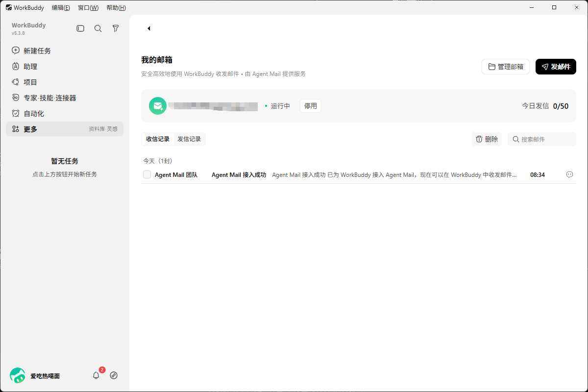Viewport: 588px width, 392px height.
Task: Open the 窗口(W) menu
Action: click(x=88, y=7)
